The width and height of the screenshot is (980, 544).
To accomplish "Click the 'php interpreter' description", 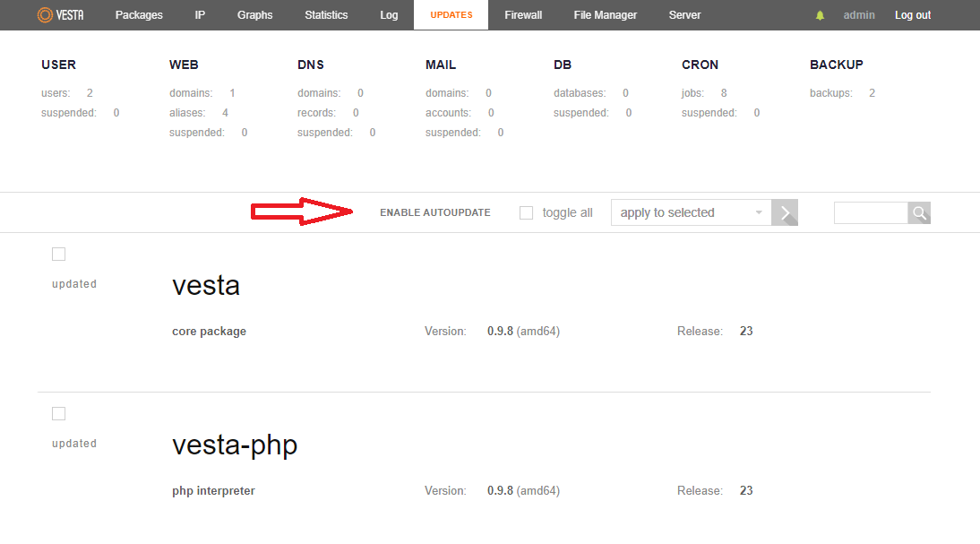I will click(213, 491).
